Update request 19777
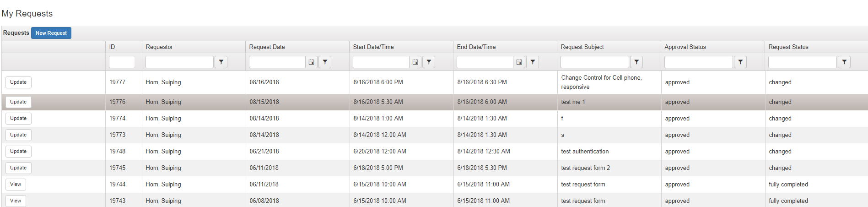Screen dimensions: 868x207 [x=18, y=82]
